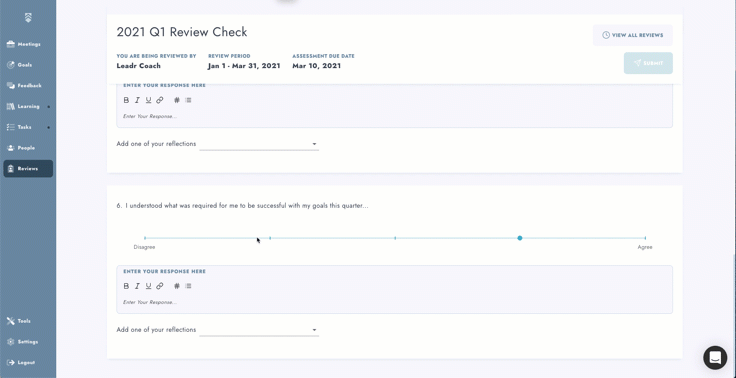Screen dimensions: 736x378
Task: Toggle Italic in question 6 response editor
Action: 138,286
